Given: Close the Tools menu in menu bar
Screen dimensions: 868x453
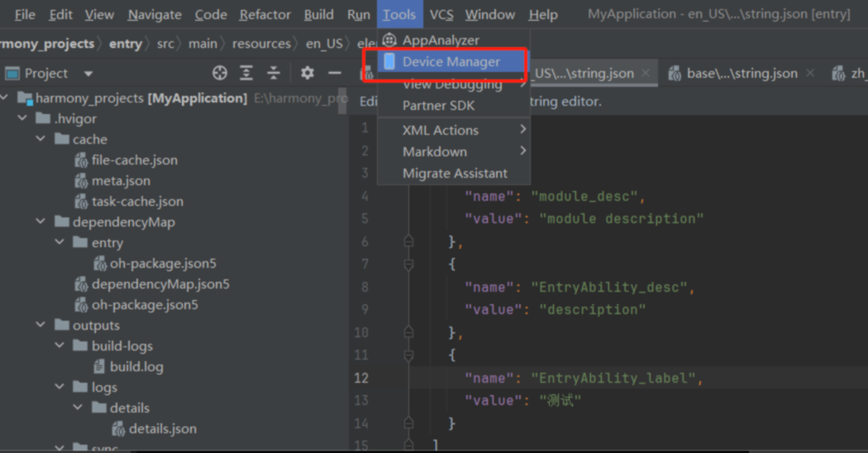Looking at the screenshot, I should coord(399,14).
